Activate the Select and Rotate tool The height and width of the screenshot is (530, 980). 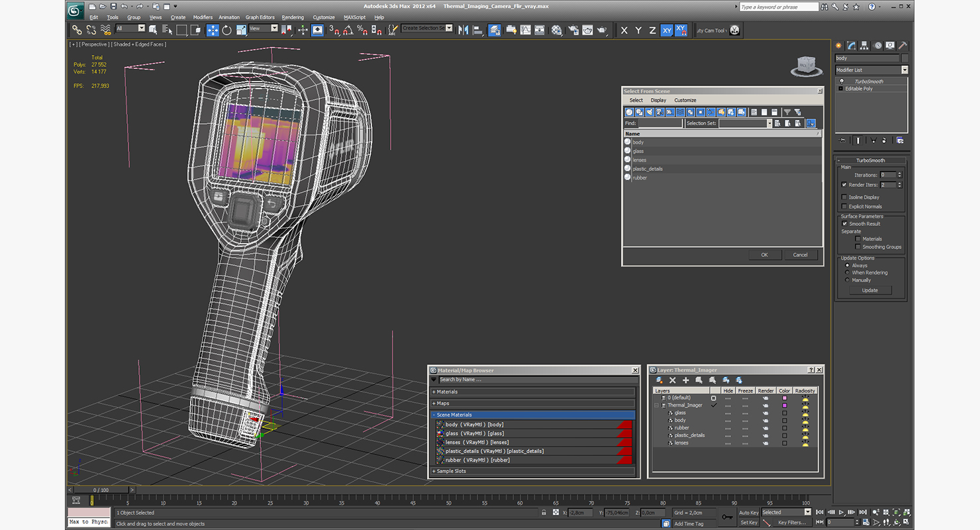tap(227, 30)
